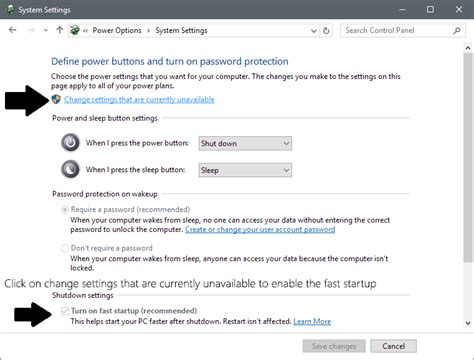
Task: Close the System Settings window
Action: point(459,9)
